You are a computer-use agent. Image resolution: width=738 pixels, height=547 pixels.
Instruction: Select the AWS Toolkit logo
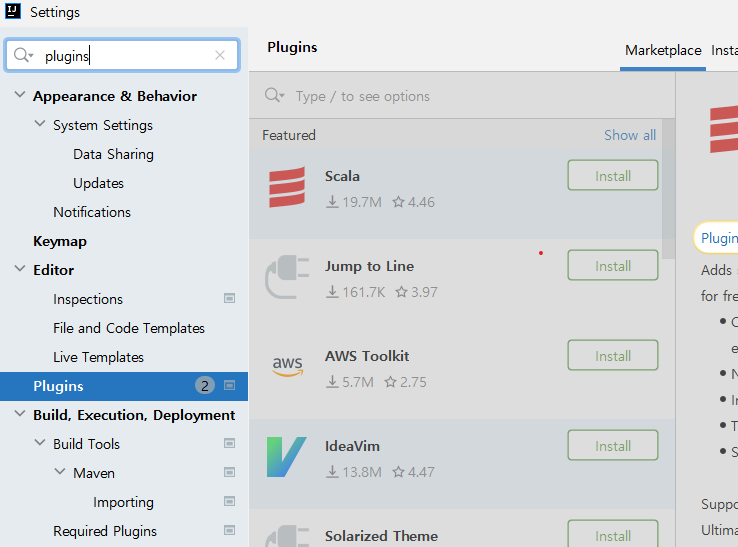click(288, 367)
